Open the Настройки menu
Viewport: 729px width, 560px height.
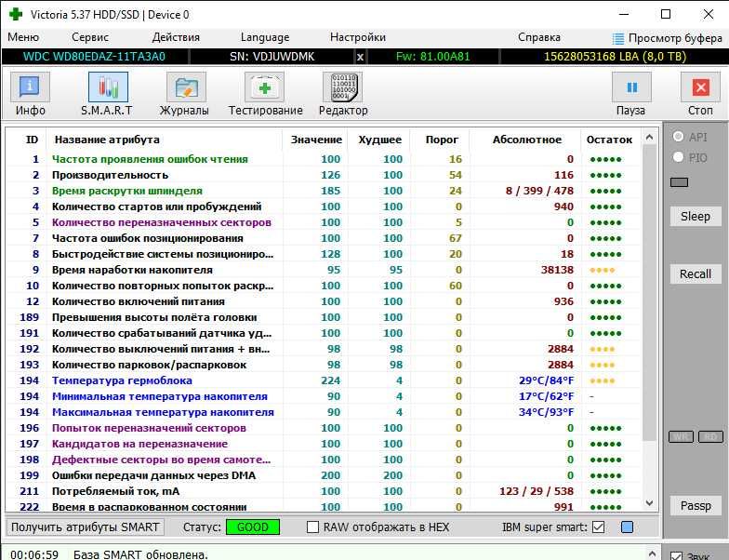tap(357, 37)
